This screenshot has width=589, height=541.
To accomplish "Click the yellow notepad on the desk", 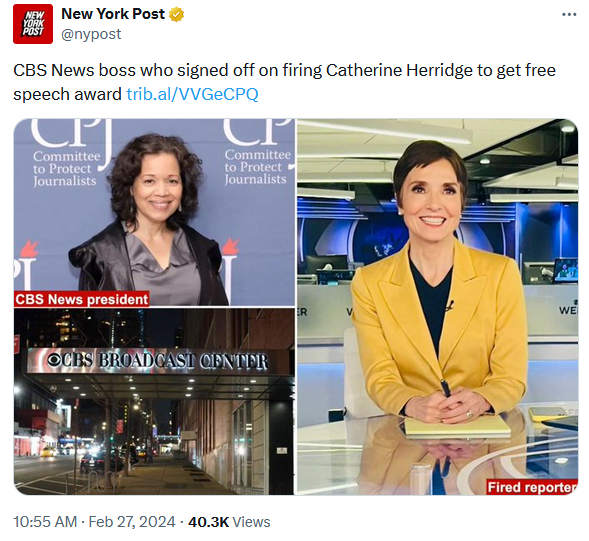I will click(x=458, y=426).
